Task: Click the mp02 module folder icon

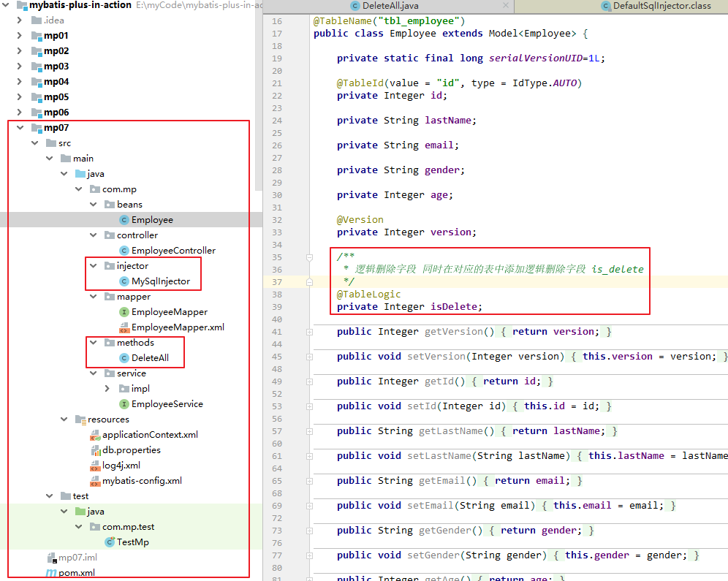Action: coord(37,50)
